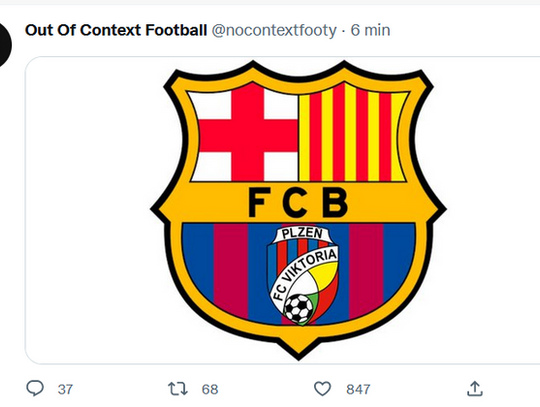
Task: Visit the @nocontextfooty handle link
Action: point(274,30)
